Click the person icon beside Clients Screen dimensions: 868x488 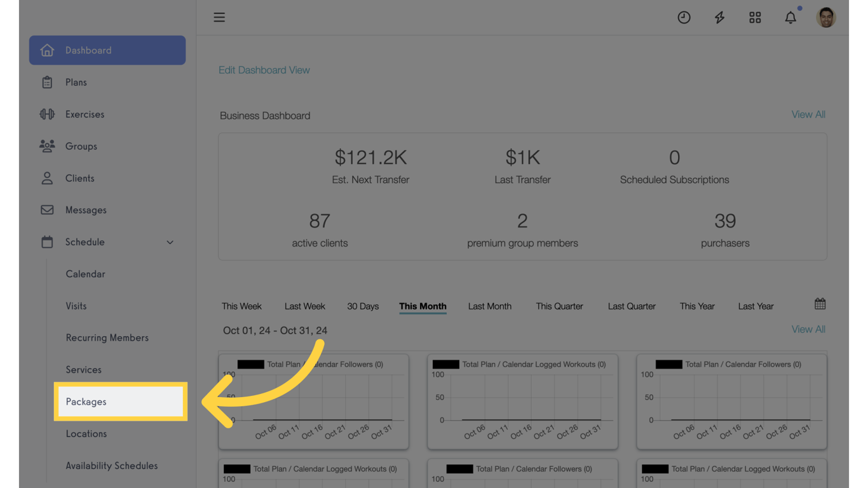[47, 178]
